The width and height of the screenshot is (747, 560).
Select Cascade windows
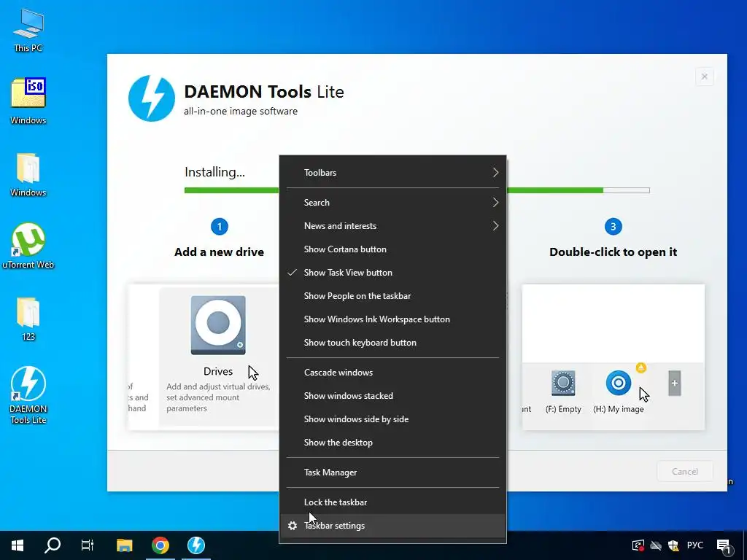(x=392, y=373)
